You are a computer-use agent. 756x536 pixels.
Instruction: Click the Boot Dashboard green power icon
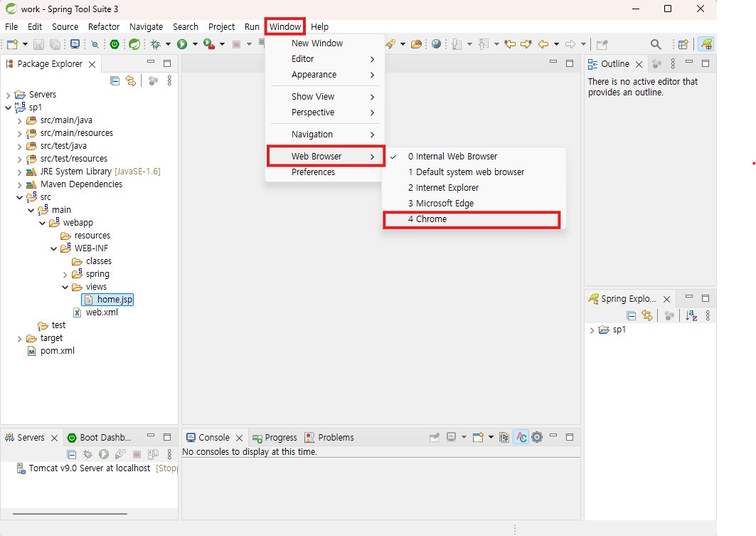(x=115, y=44)
